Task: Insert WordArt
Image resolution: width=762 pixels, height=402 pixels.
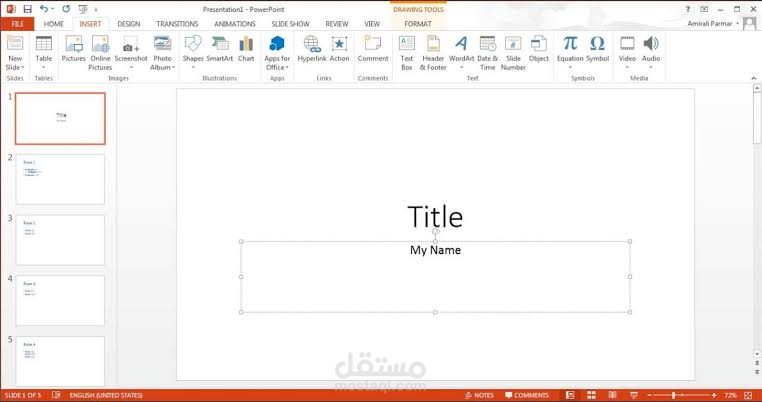Action: point(461,52)
